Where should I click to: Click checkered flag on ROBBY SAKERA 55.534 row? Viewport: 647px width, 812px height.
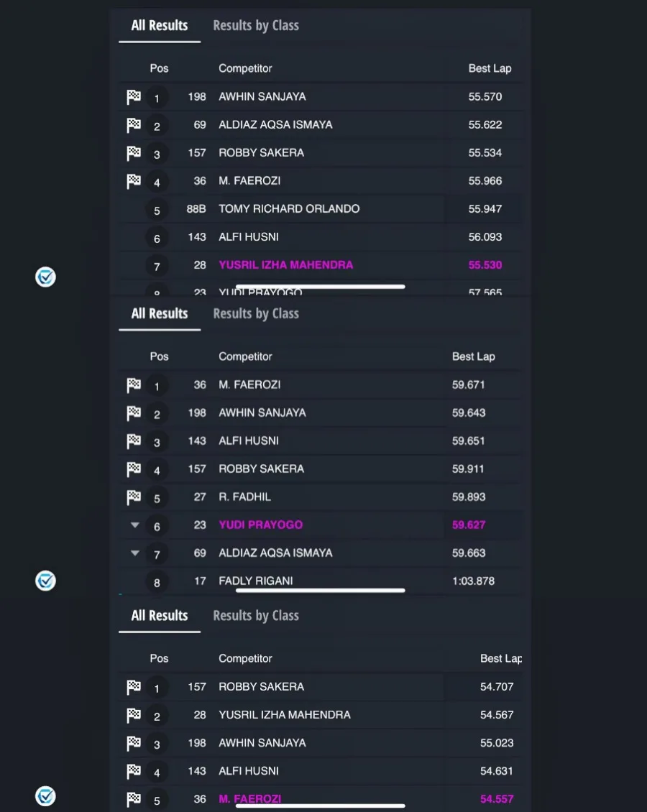pos(134,153)
